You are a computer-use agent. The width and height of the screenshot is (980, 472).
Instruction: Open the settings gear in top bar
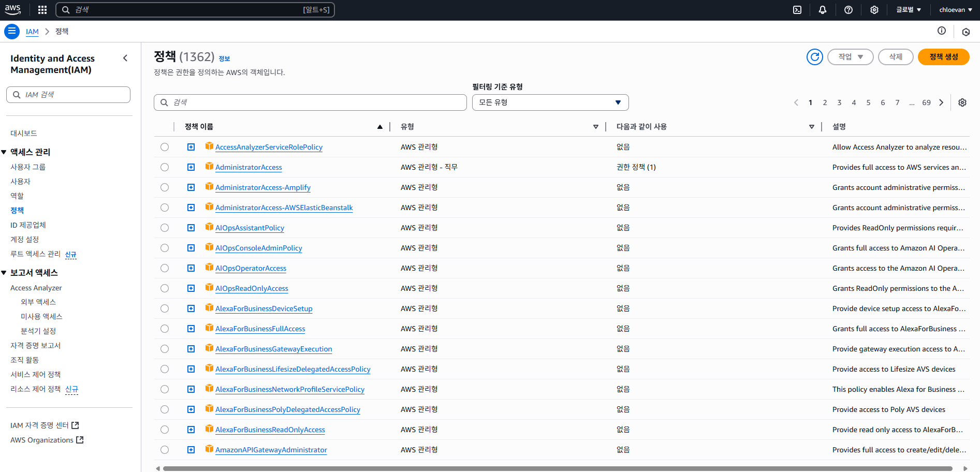[x=874, y=10]
